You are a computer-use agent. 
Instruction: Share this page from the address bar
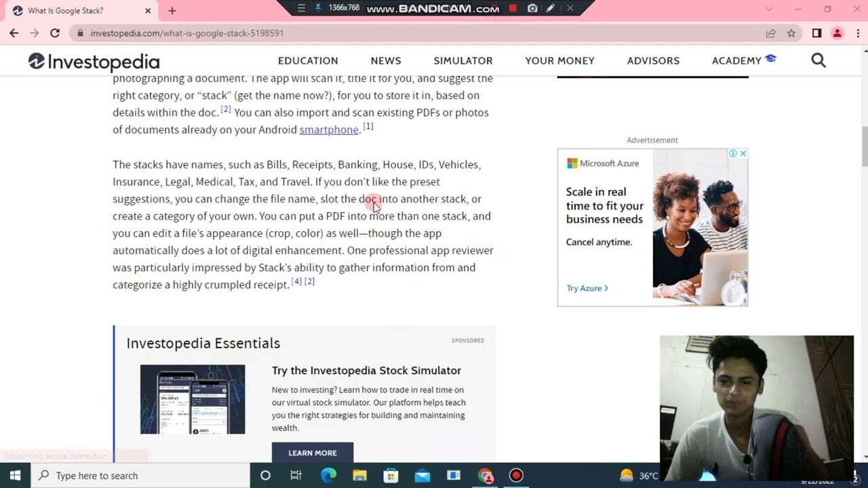771,33
